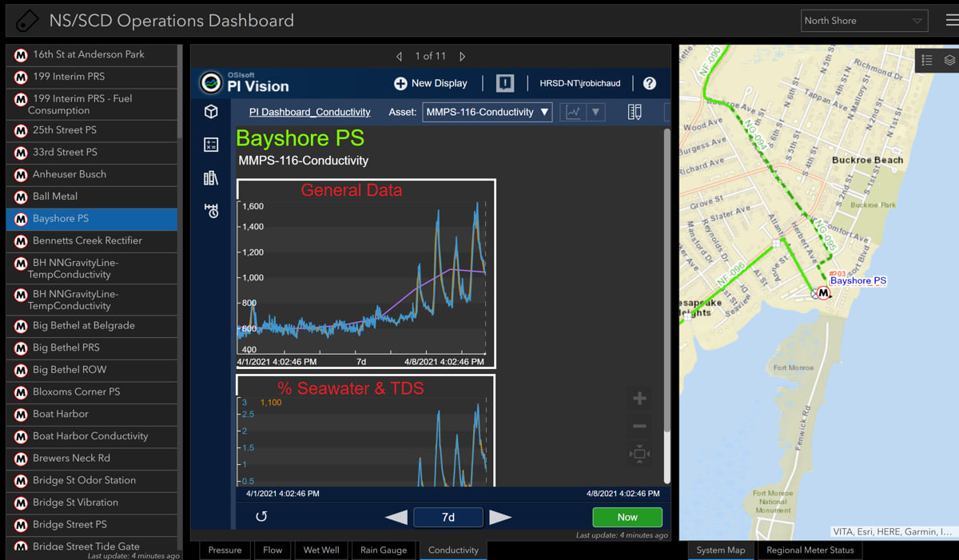This screenshot has height=560, width=959.
Task: Click the trend chart icon in PI Vision toolbar
Action: coord(573,112)
